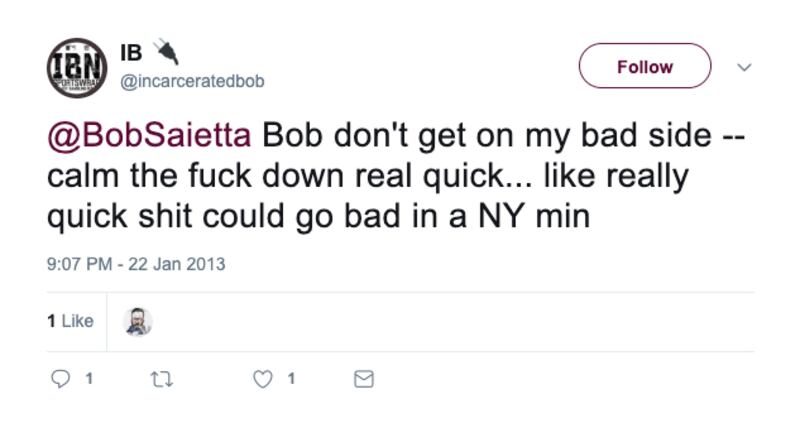
Task: Click the like count beside the heart
Action: [291, 379]
